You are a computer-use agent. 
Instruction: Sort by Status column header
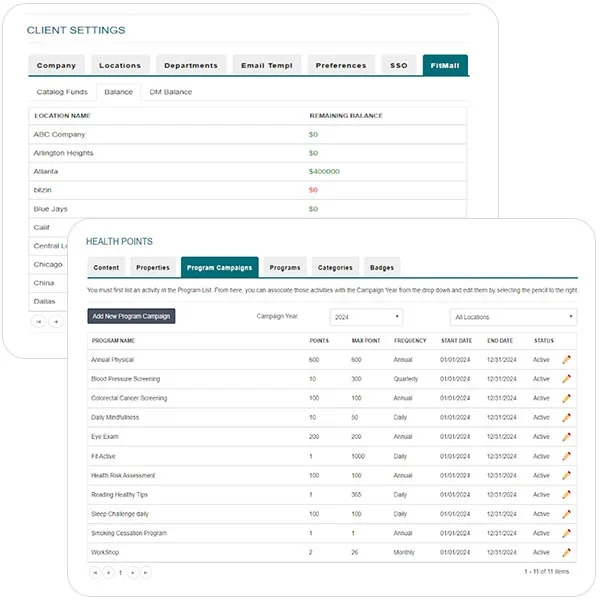[x=544, y=341]
